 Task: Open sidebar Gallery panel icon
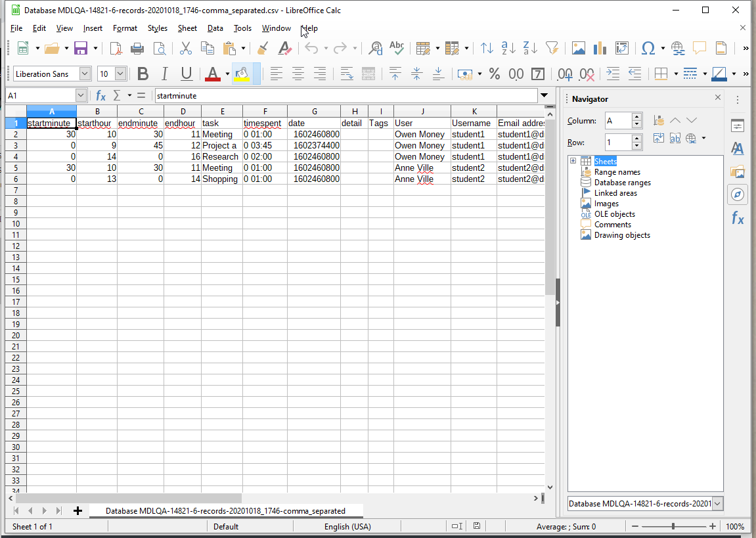737,171
